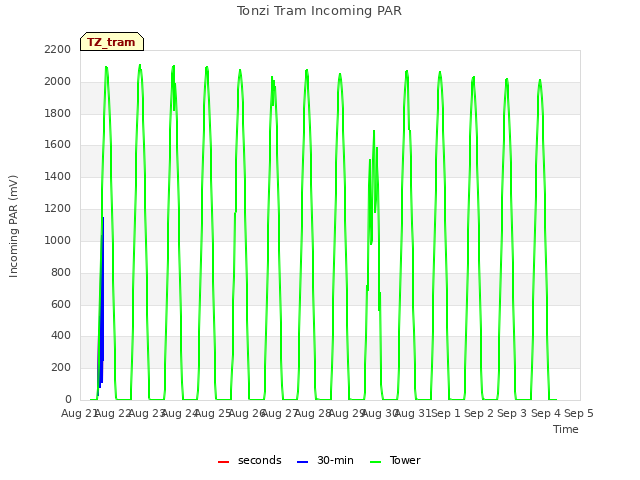
Task: Click the 400 y-axis tick label
Action: (x=61, y=336)
